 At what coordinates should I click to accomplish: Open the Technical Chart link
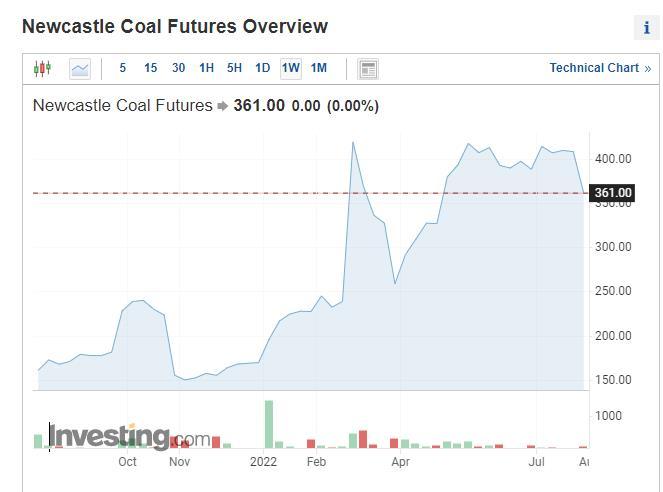click(x=600, y=68)
